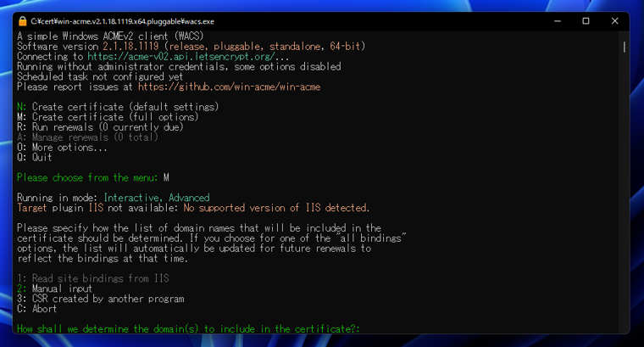Click the window title path text
Viewport: 644px width, 347px height.
(122, 21)
